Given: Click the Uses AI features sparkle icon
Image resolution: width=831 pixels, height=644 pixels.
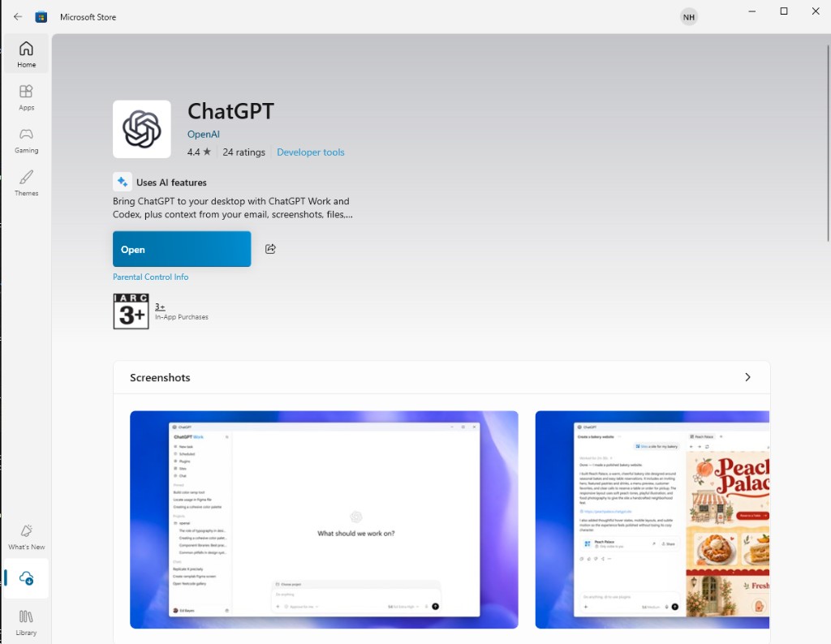Looking at the screenshot, I should coord(123,182).
